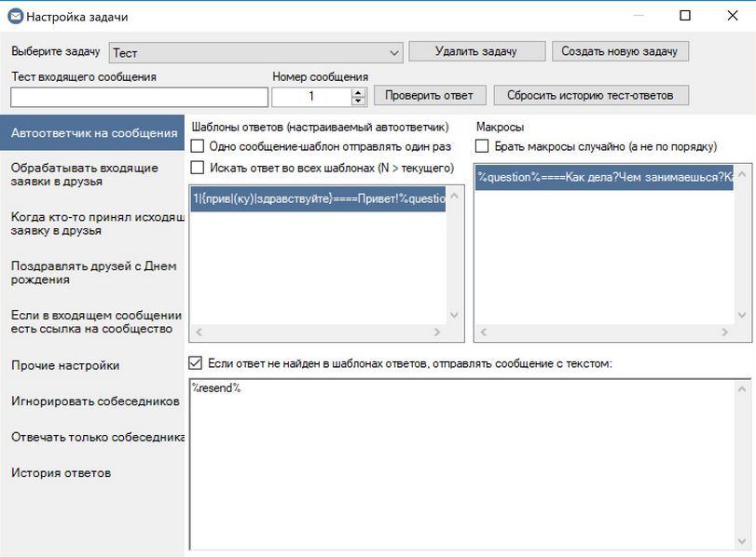Select 'Автоответчик на сообщения' sidebar tab

(93, 133)
